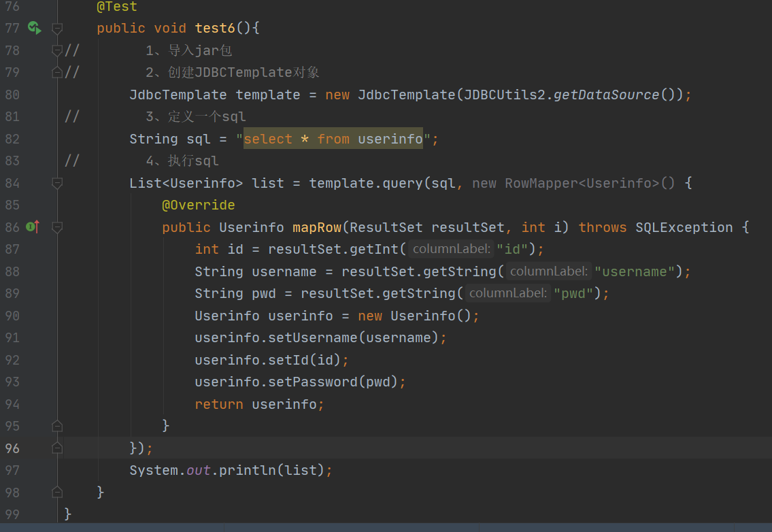Click RowMapper<Userinfo> type on line 84
The image size is (772, 532).
582,183
